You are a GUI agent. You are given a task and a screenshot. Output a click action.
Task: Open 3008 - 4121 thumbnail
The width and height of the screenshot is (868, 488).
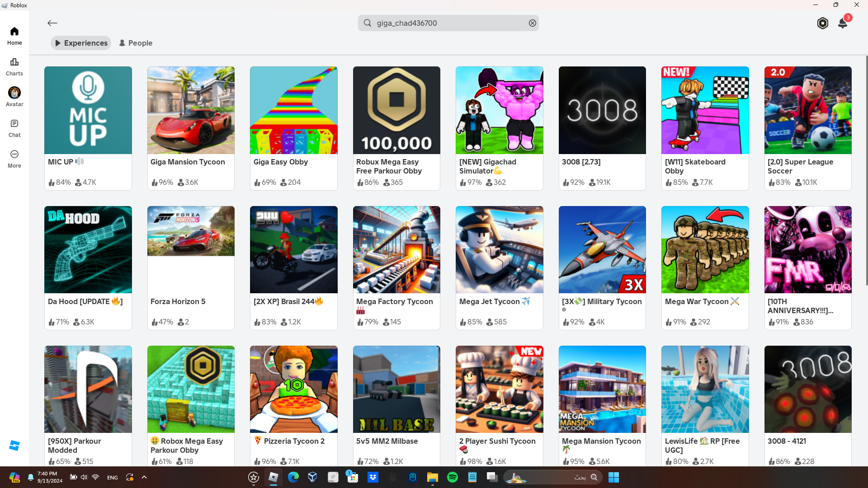pos(808,389)
